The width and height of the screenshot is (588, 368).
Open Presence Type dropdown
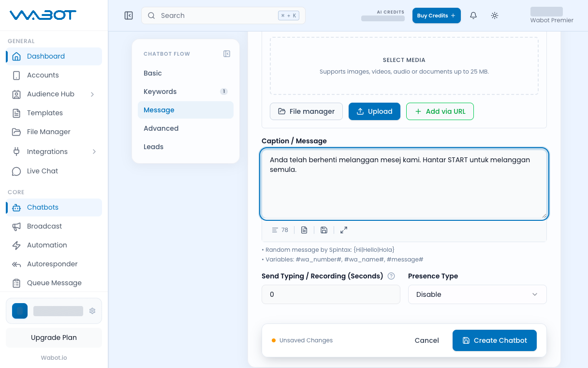[477, 294]
